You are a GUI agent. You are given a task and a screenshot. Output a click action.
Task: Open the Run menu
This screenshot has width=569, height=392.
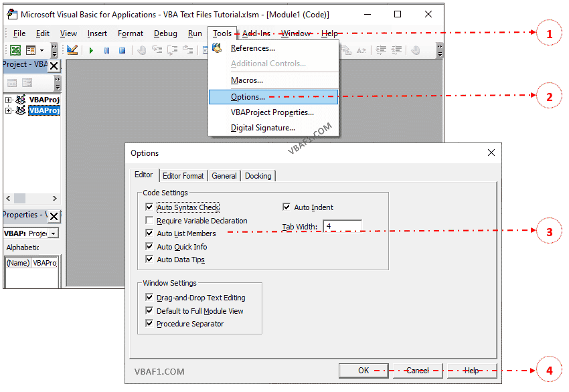[x=195, y=33]
